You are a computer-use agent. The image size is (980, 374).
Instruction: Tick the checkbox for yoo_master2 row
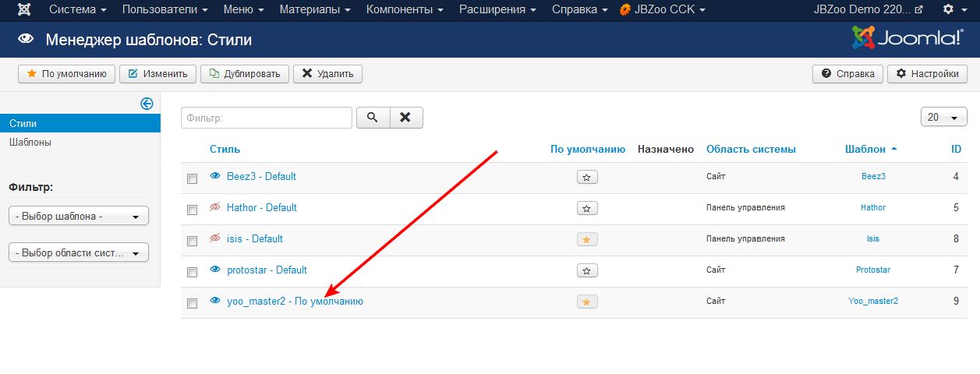193,304
